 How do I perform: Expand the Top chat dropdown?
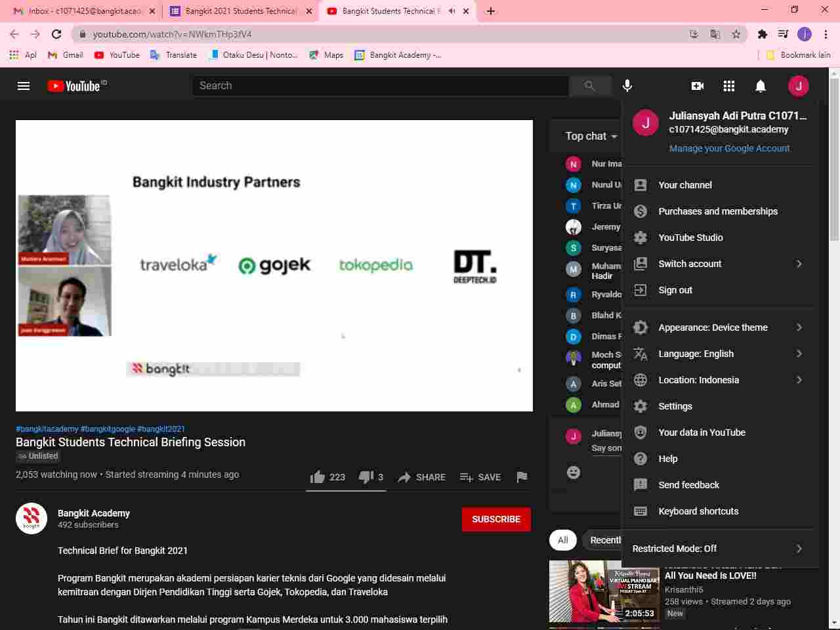click(591, 136)
